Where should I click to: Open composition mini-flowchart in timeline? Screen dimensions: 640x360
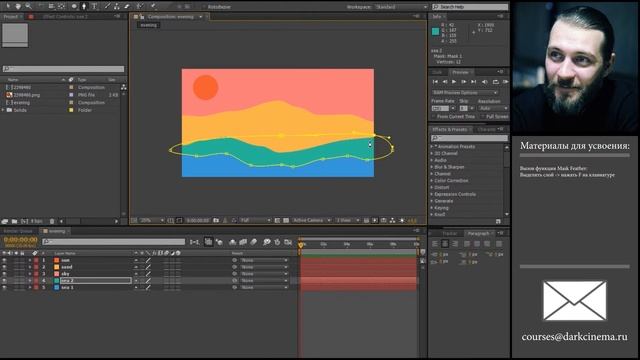click(194, 242)
